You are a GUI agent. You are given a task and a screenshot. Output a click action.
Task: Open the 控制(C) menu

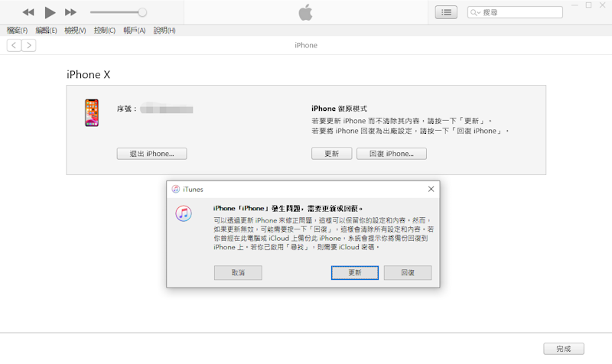click(x=105, y=31)
